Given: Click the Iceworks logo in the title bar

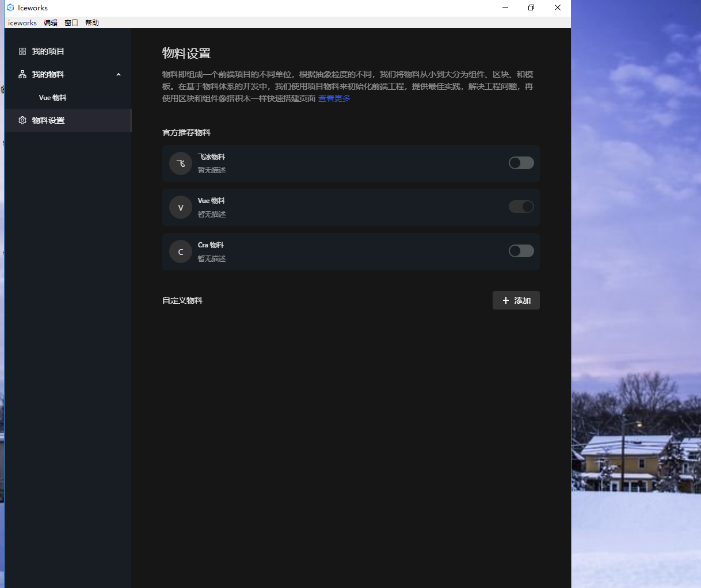Looking at the screenshot, I should point(10,7).
